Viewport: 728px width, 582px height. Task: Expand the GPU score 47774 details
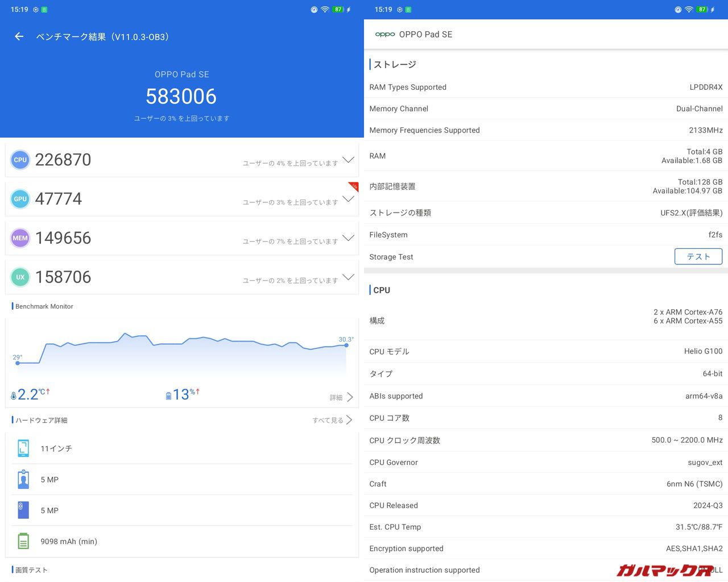348,199
